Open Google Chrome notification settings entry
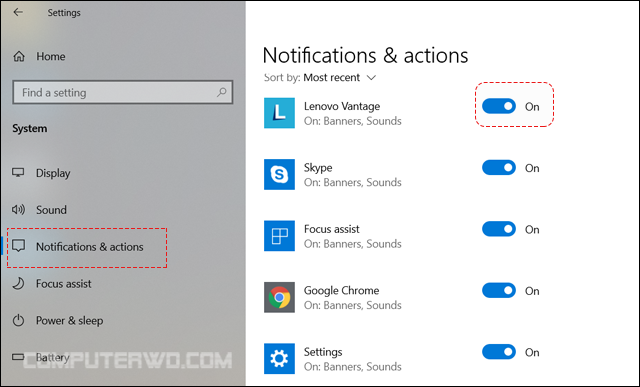640x387 pixels. (x=353, y=298)
